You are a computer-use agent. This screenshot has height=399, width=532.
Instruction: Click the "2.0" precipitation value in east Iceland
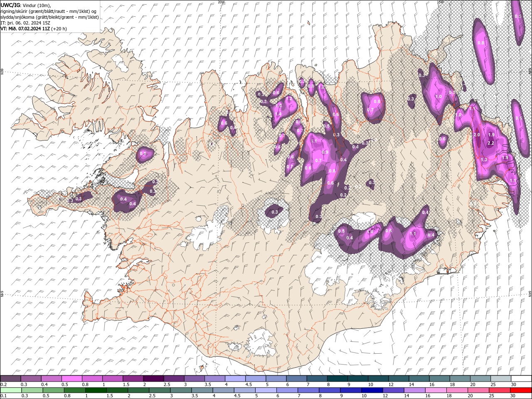tap(477, 135)
